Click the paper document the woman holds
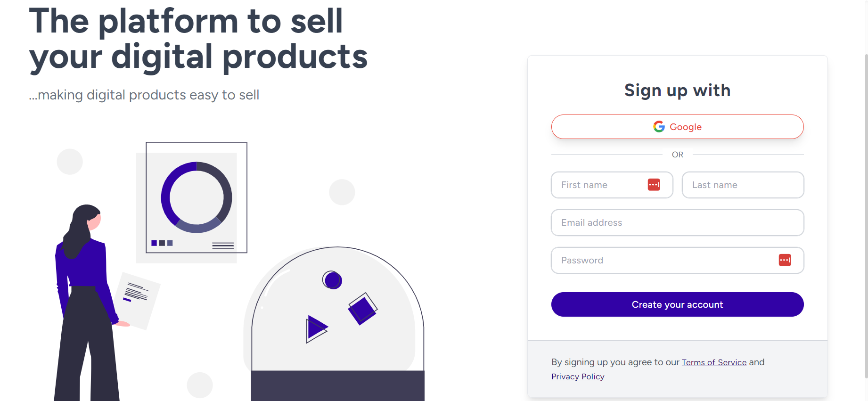Viewport: 868px width, 401px height. pos(138,299)
